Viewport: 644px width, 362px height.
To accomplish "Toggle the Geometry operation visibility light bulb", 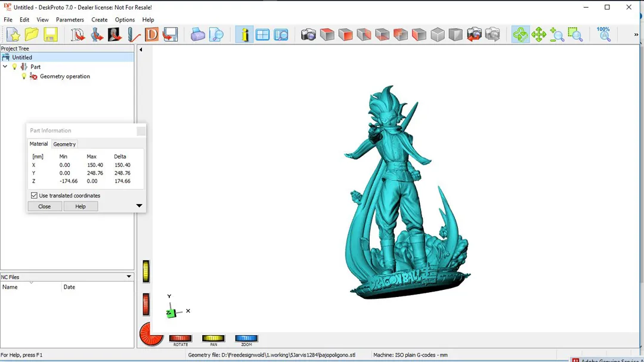I will [24, 76].
